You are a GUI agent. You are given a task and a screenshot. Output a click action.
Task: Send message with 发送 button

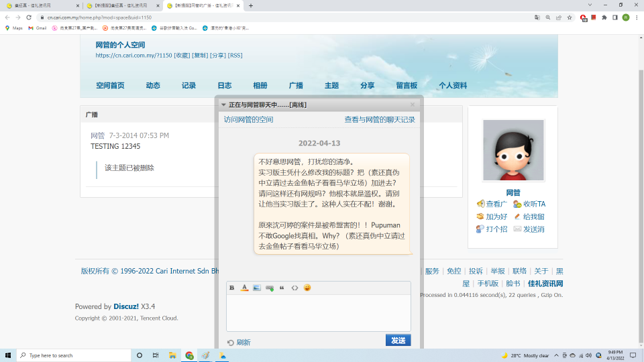pos(398,341)
